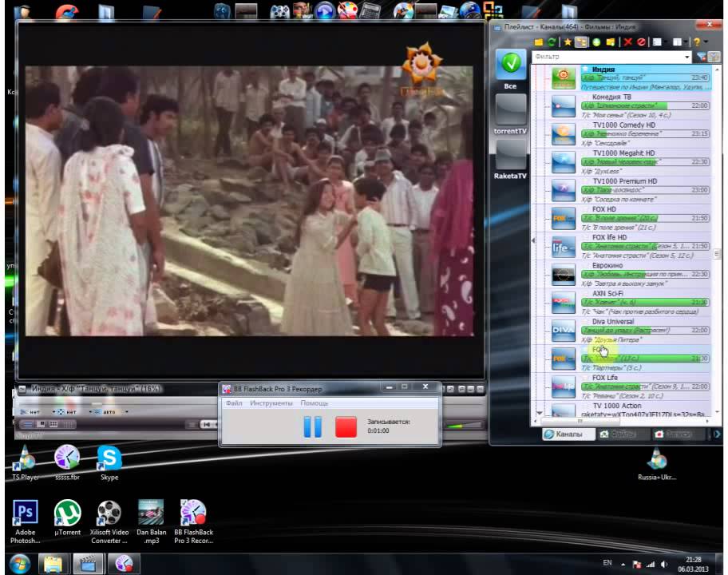Screen dimensions: 728x575
Task: Refresh the playlist with green arrow icon
Action: (552, 42)
